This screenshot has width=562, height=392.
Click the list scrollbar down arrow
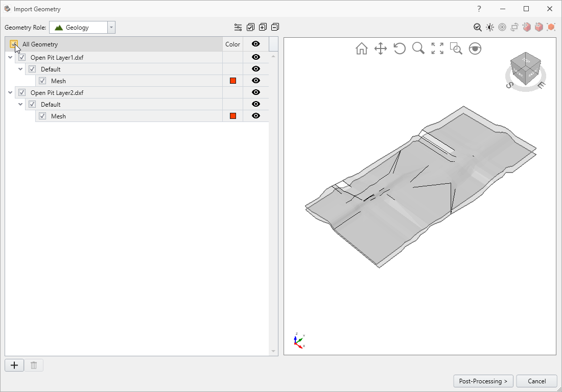pyautogui.click(x=273, y=351)
